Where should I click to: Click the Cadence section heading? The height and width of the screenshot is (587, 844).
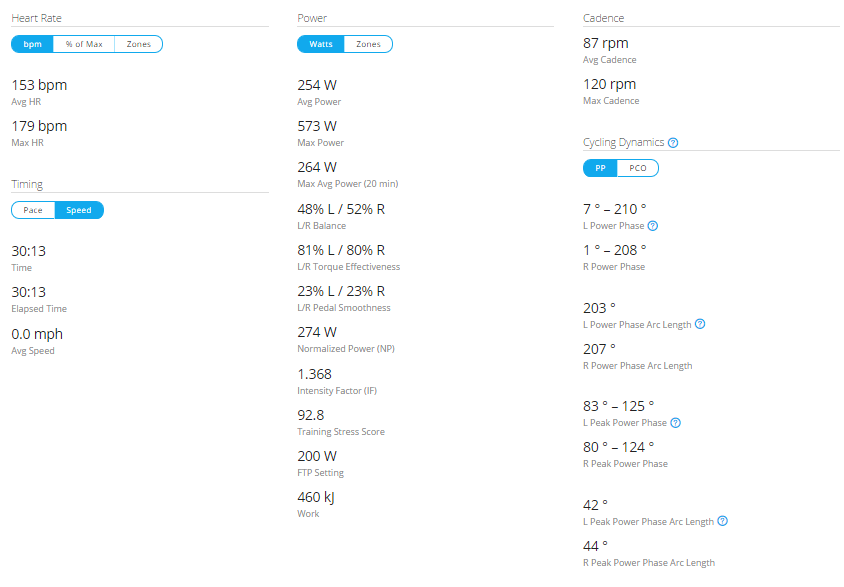603,18
